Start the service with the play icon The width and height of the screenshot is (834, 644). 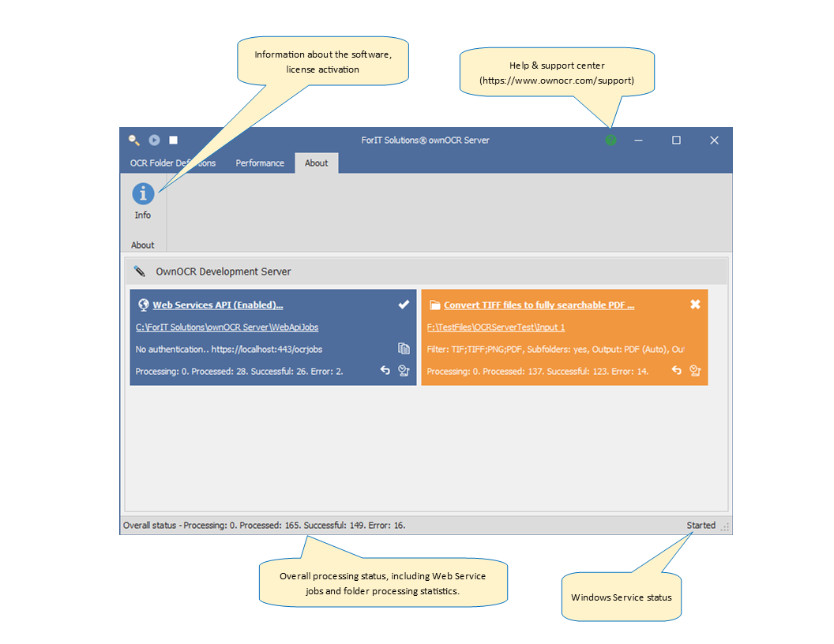click(x=154, y=140)
